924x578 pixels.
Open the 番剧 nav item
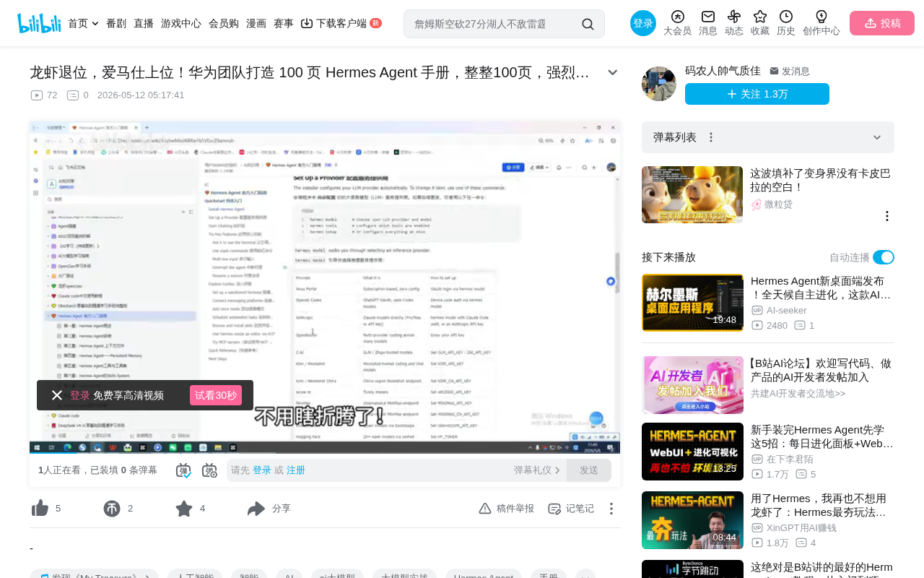(x=116, y=23)
